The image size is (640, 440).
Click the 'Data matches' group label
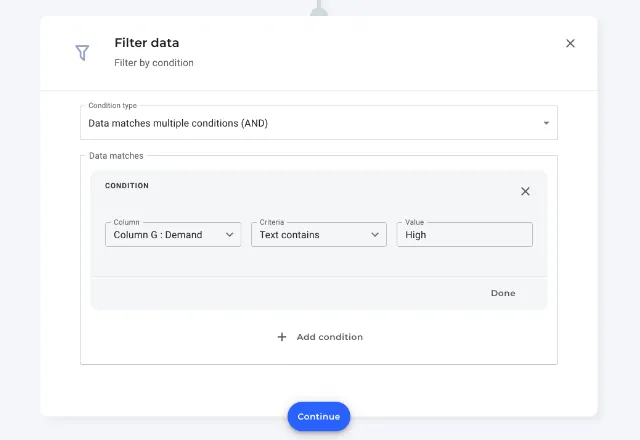(x=116, y=156)
